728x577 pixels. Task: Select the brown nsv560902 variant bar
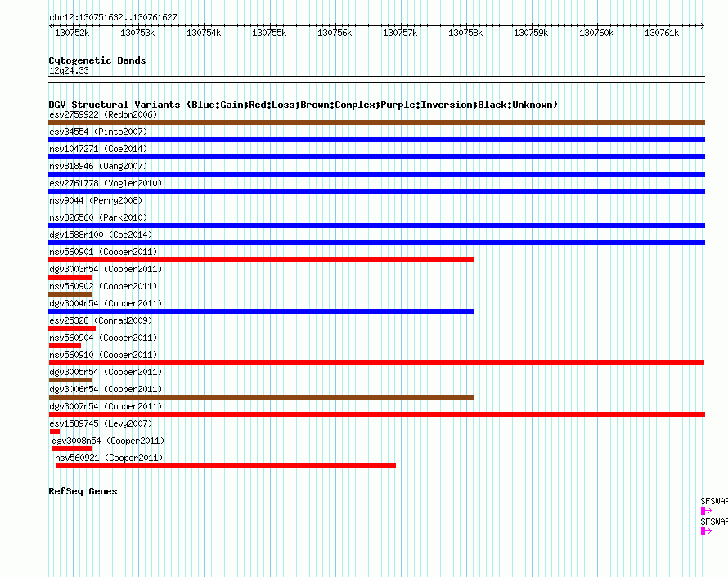(x=70, y=294)
